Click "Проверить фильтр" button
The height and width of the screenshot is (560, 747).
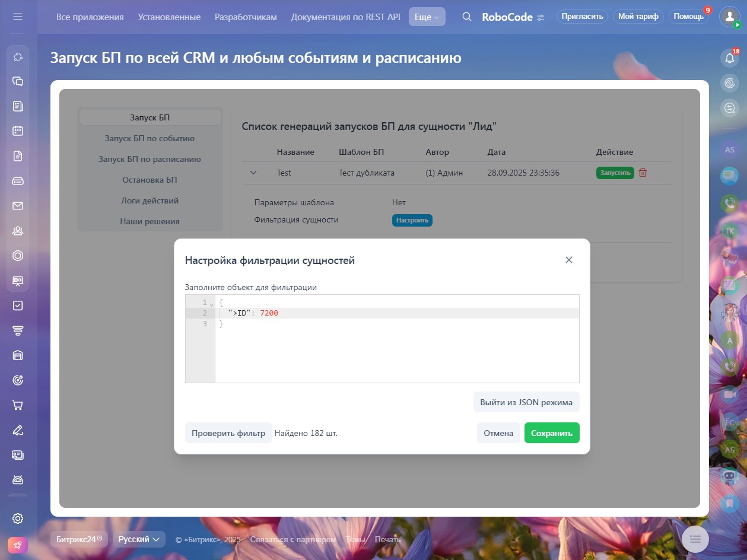[228, 433]
